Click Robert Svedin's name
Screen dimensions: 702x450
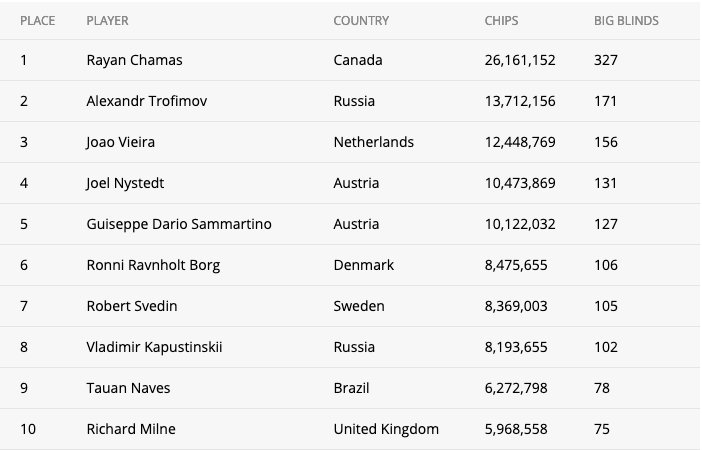pyautogui.click(x=132, y=306)
